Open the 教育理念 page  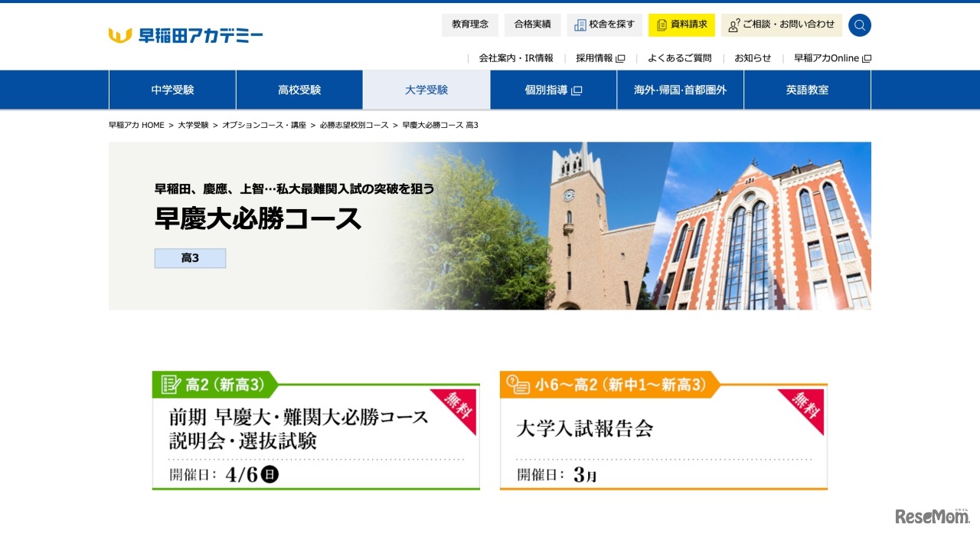[469, 25]
